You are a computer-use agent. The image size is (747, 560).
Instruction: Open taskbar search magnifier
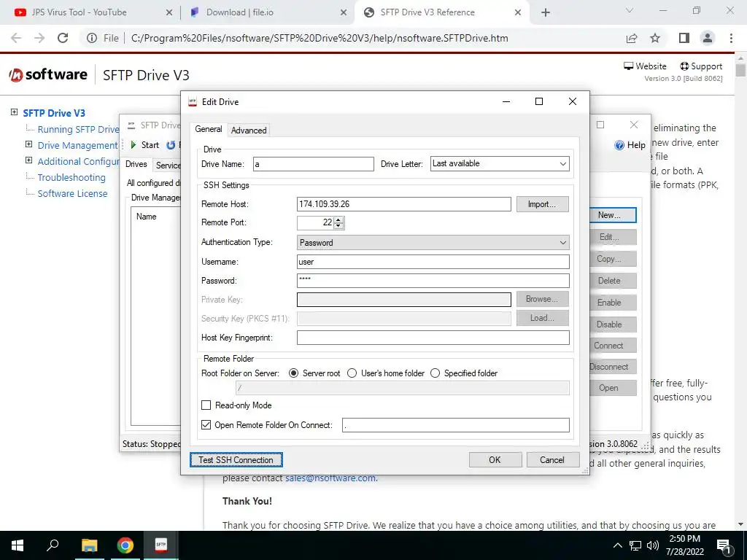point(53,545)
